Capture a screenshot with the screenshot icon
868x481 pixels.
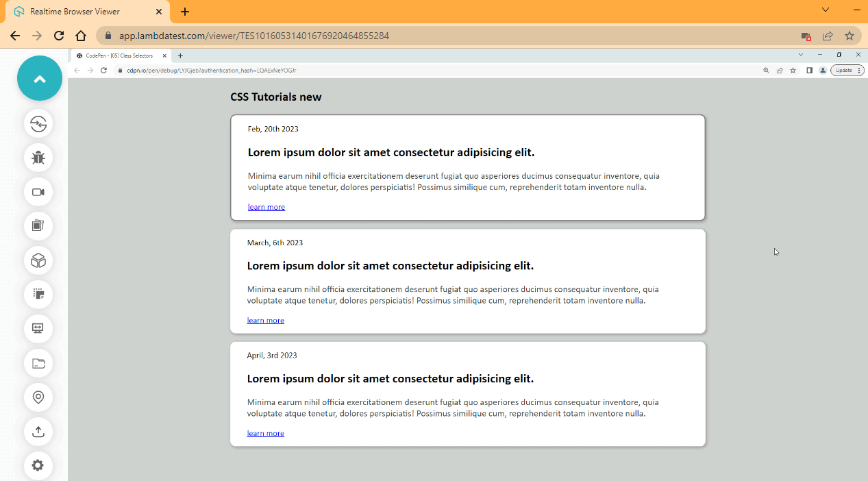click(x=38, y=226)
